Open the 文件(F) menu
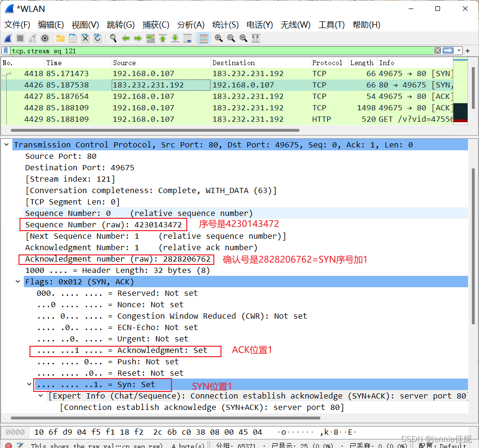479x448 pixels. click(x=17, y=25)
